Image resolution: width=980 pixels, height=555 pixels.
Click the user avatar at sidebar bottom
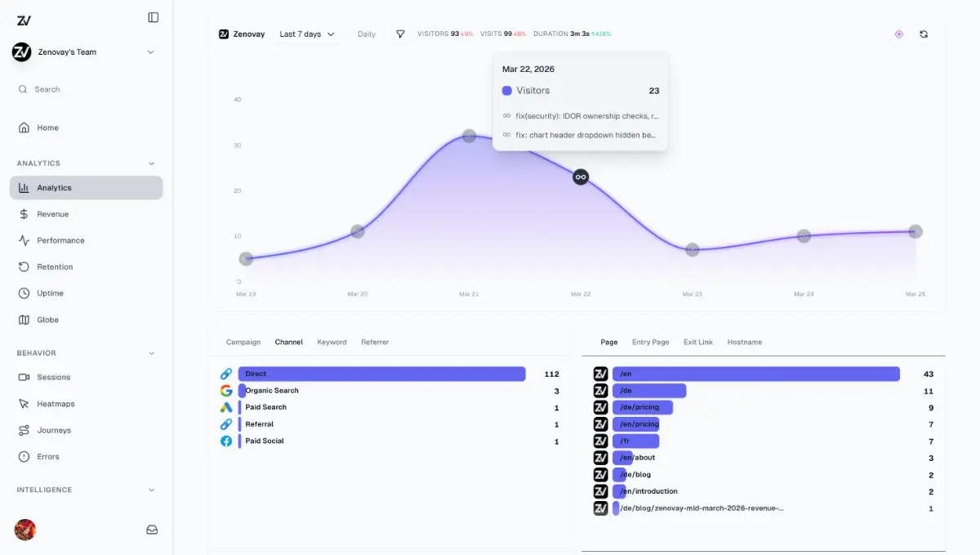(25, 530)
